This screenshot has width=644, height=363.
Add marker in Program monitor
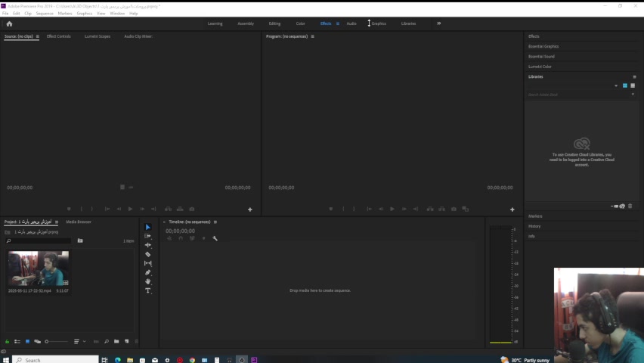[330, 209]
